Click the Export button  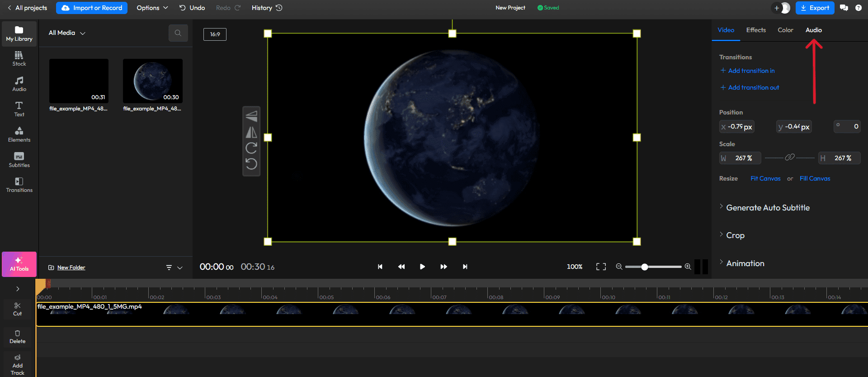coord(815,8)
